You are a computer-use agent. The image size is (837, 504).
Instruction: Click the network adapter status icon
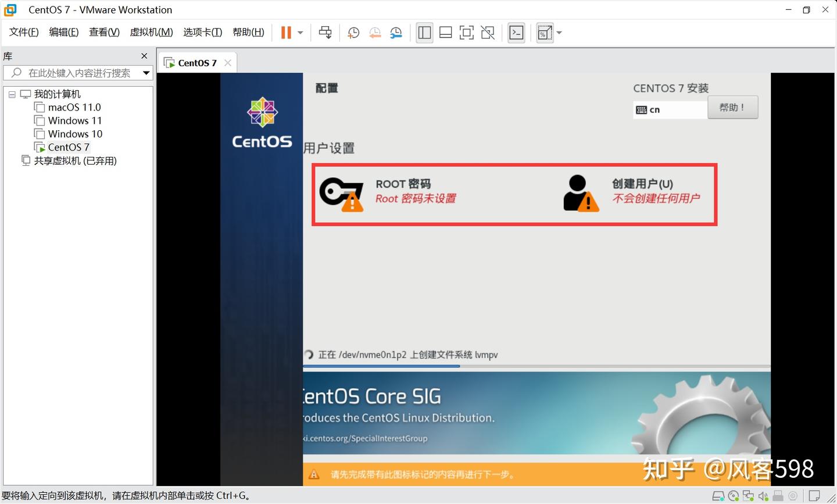pyautogui.click(x=748, y=496)
